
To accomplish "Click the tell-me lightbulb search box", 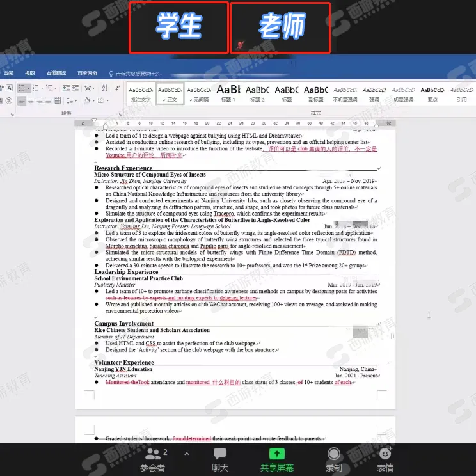I will coord(136,74).
